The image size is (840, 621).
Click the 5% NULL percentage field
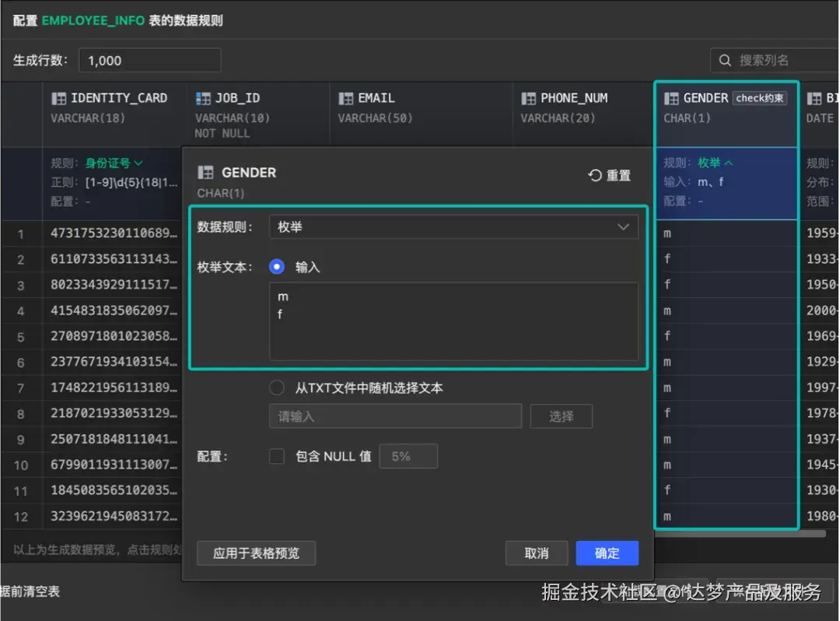click(x=408, y=456)
